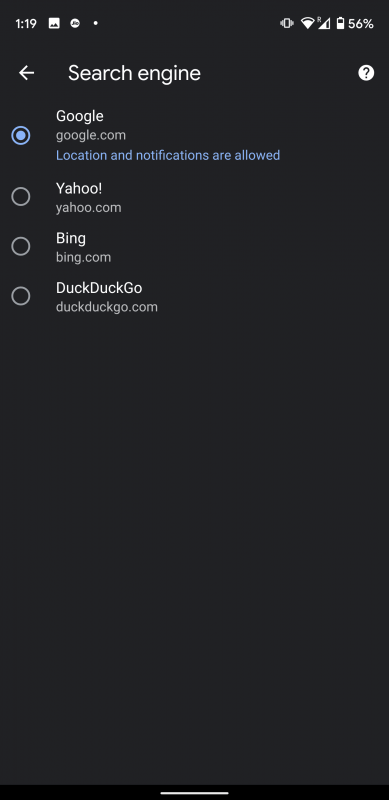Tap the battery icon in status bar
Screen dimensions: 389x800
point(341,23)
